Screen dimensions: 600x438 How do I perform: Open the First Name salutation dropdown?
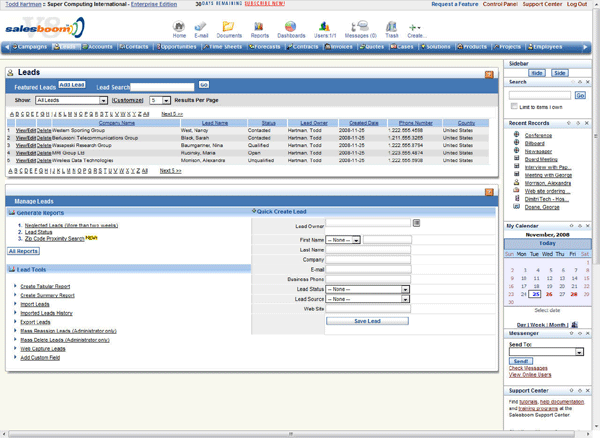pyautogui.click(x=343, y=240)
